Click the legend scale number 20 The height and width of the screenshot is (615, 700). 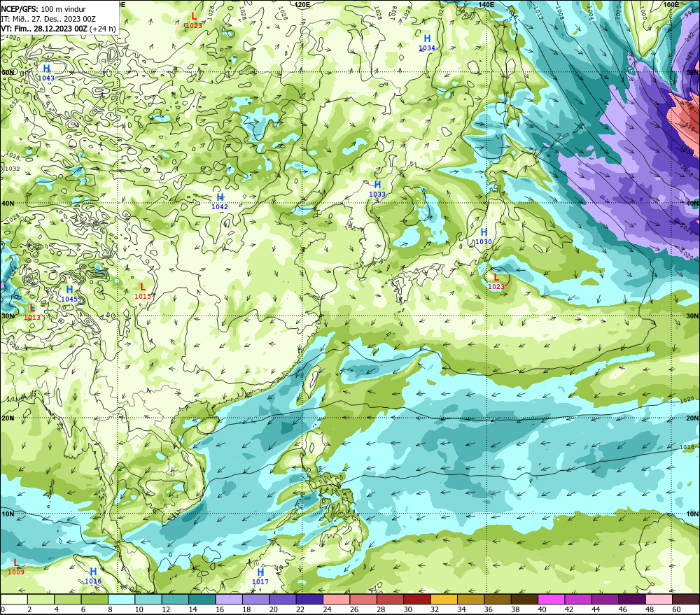tap(273, 609)
